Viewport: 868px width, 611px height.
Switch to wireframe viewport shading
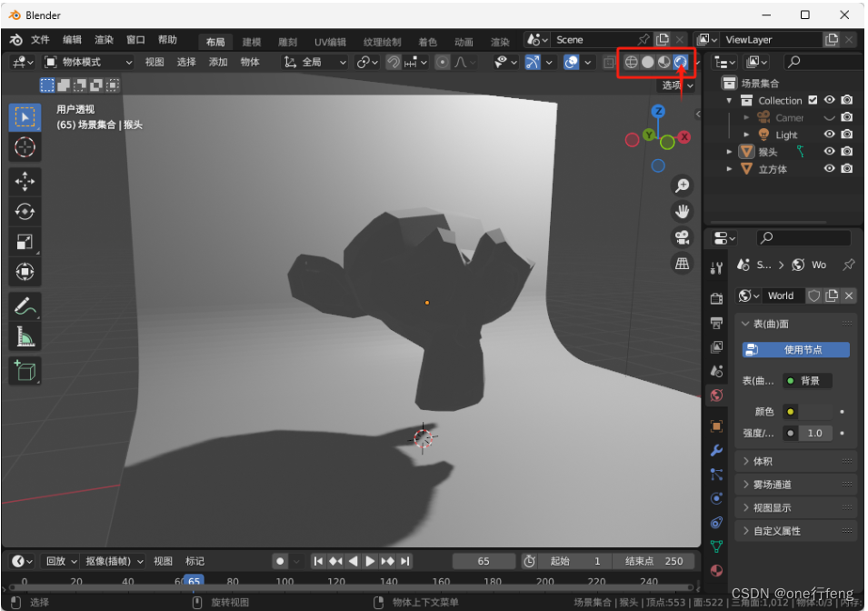tap(631, 62)
